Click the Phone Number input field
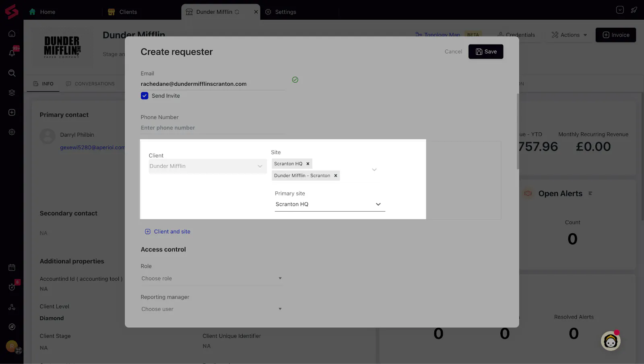 pyautogui.click(x=213, y=128)
